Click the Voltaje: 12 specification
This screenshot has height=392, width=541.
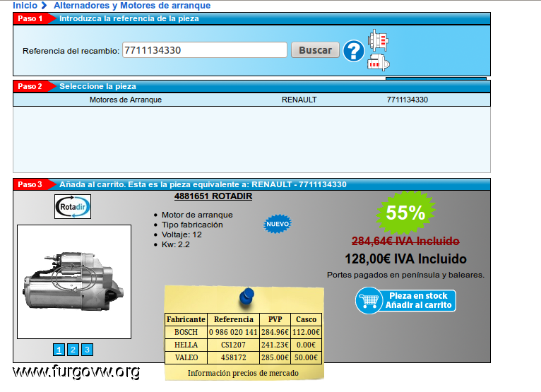pos(182,234)
